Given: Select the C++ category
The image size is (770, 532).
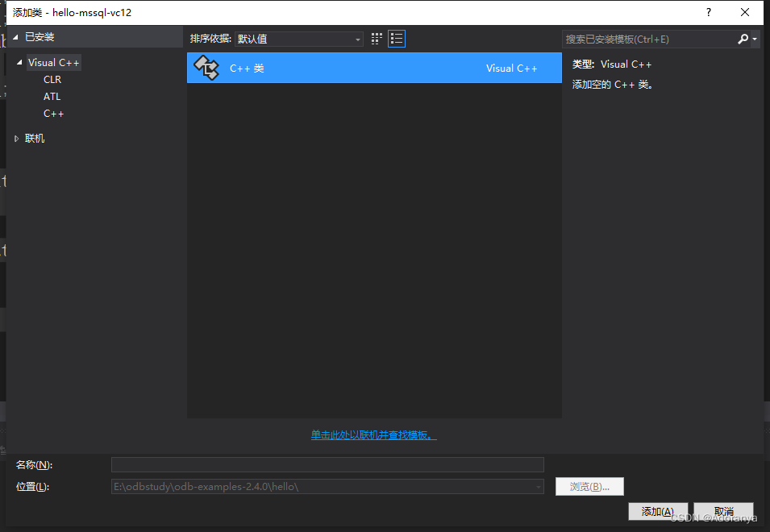Looking at the screenshot, I should 52,113.
